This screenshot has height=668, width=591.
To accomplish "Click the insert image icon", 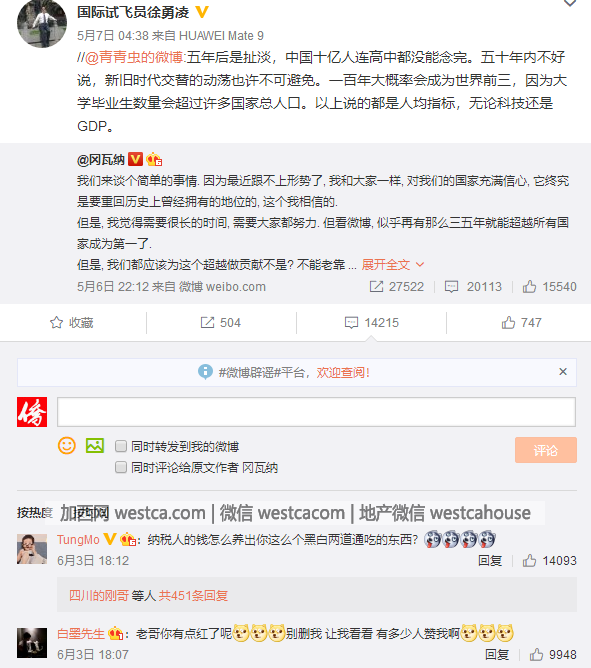I will coord(95,446).
